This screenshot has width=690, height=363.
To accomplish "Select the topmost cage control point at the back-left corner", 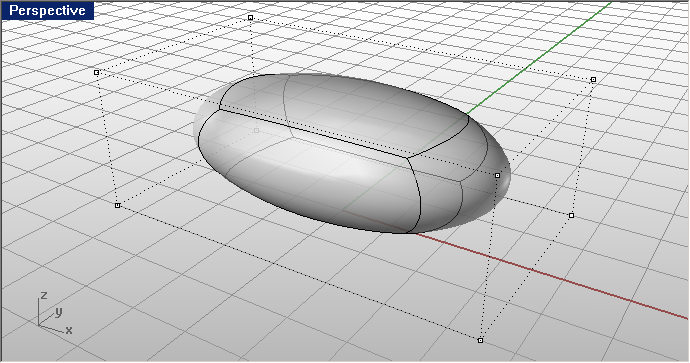I will pyautogui.click(x=250, y=18).
